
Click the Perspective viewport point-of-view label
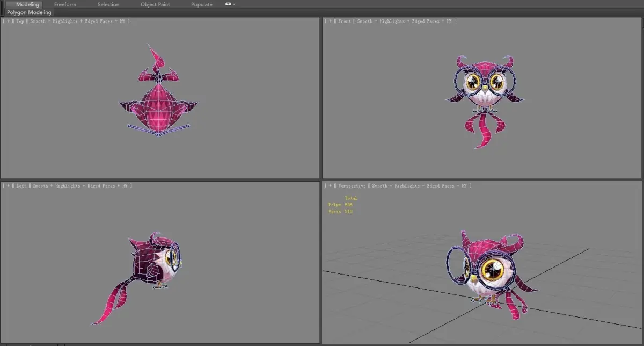pos(352,186)
